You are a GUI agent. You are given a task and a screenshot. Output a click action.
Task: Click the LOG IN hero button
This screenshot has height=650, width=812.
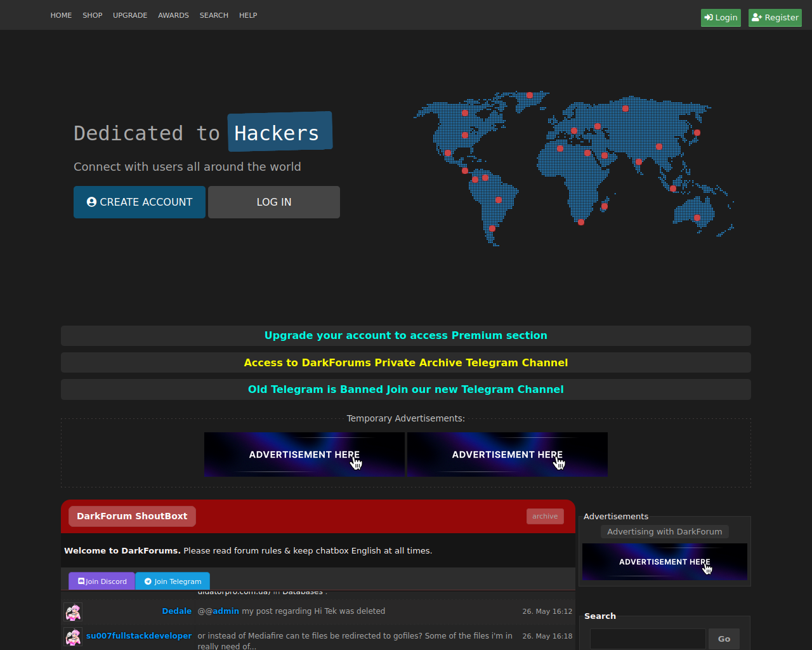click(x=274, y=202)
